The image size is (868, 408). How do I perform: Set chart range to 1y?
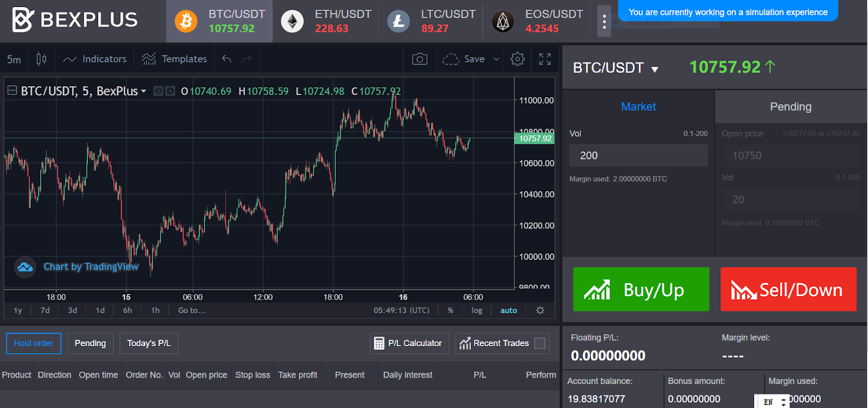[18, 310]
